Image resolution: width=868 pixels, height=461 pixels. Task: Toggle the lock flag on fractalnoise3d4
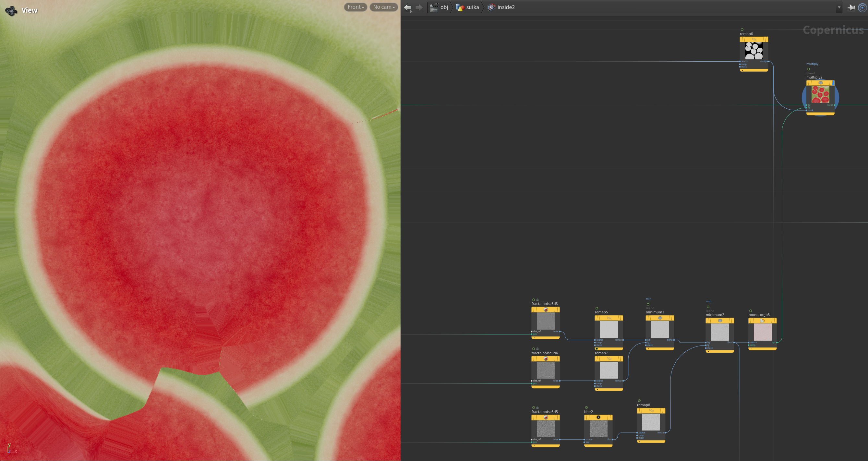[x=537, y=349]
